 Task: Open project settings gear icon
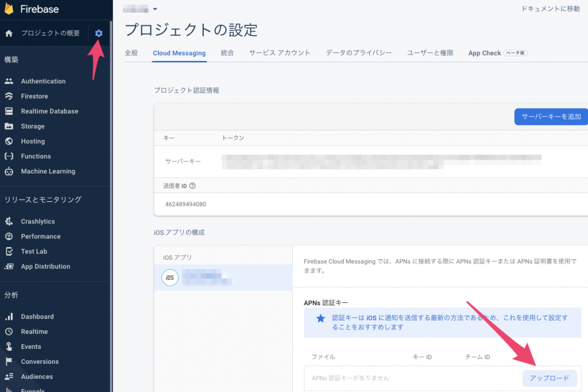pos(99,33)
